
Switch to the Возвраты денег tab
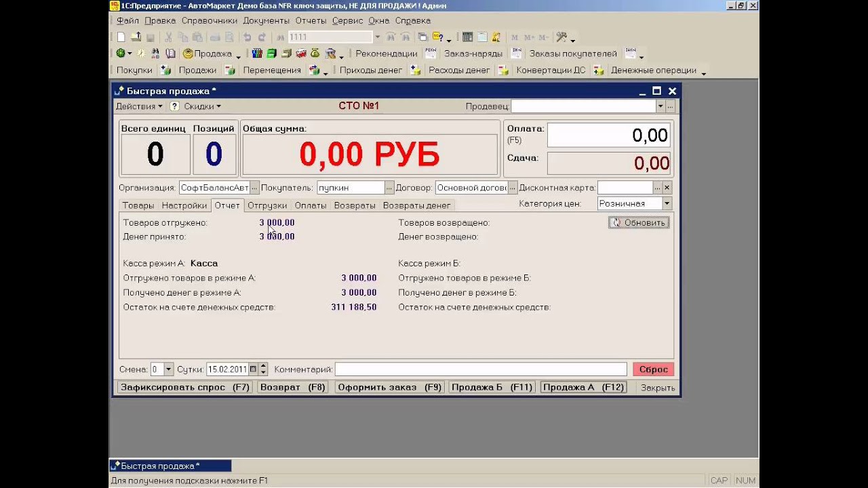tap(416, 205)
